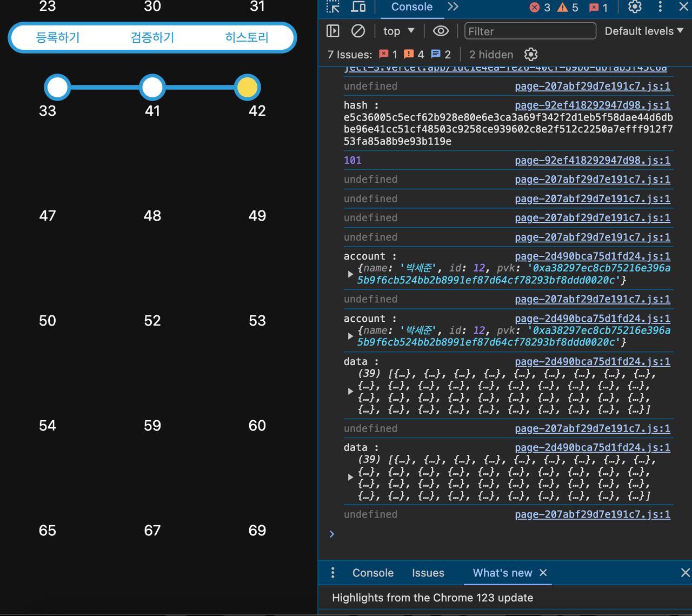Viewport: 692px width, 616px height.
Task: Click the number 54
Action: click(x=48, y=426)
